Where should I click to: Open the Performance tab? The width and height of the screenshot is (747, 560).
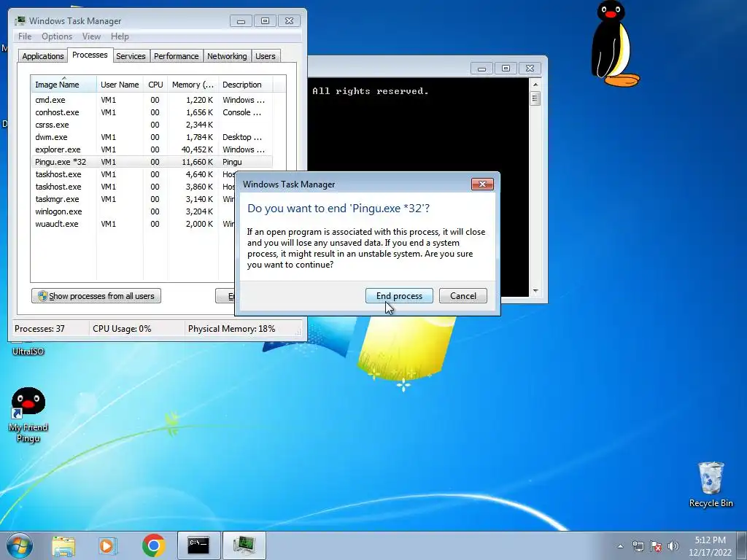(177, 56)
